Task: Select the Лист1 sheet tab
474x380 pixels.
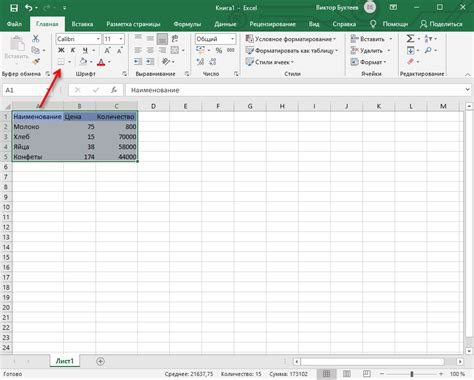Action: point(65,361)
